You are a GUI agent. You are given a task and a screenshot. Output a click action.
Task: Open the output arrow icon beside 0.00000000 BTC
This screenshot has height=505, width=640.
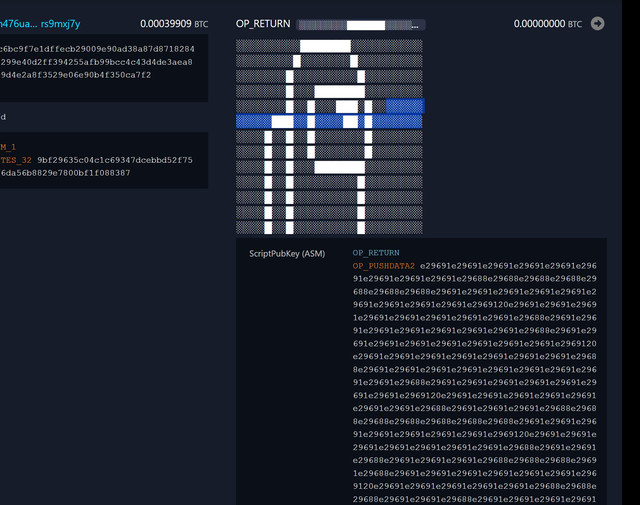click(598, 24)
